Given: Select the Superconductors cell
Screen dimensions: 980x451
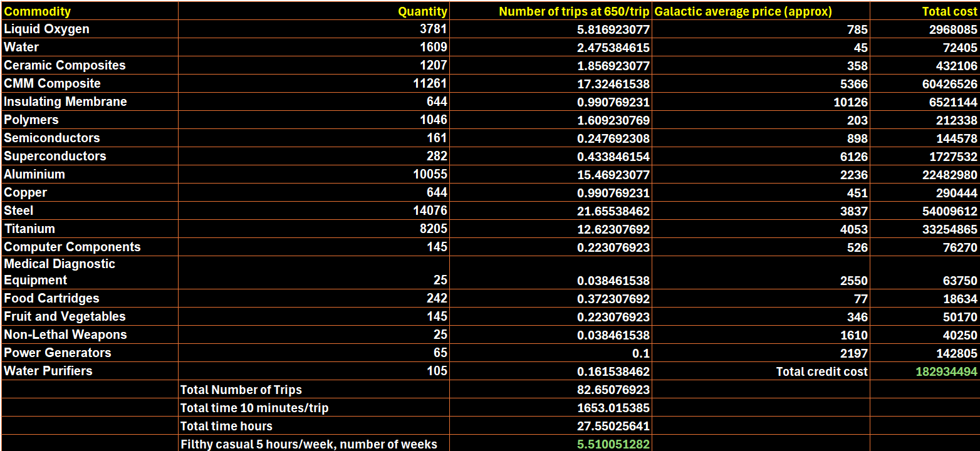Looking at the screenshot, I should pos(90,156).
